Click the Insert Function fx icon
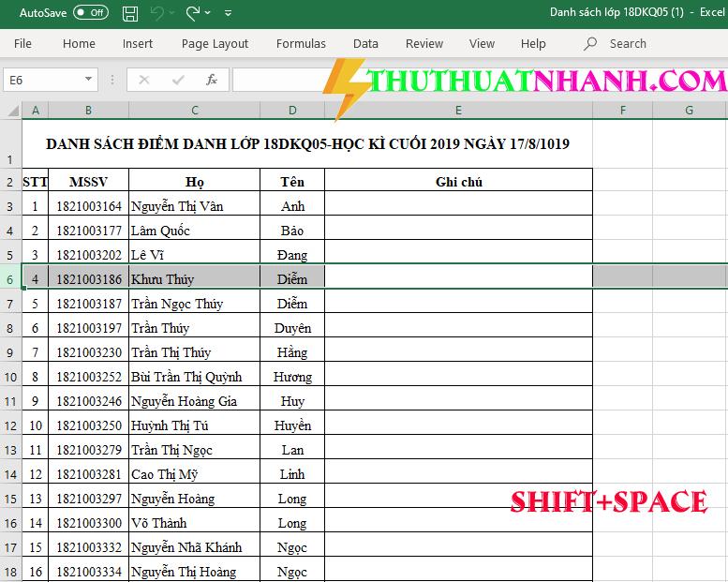This screenshot has width=728, height=582. click(211, 80)
